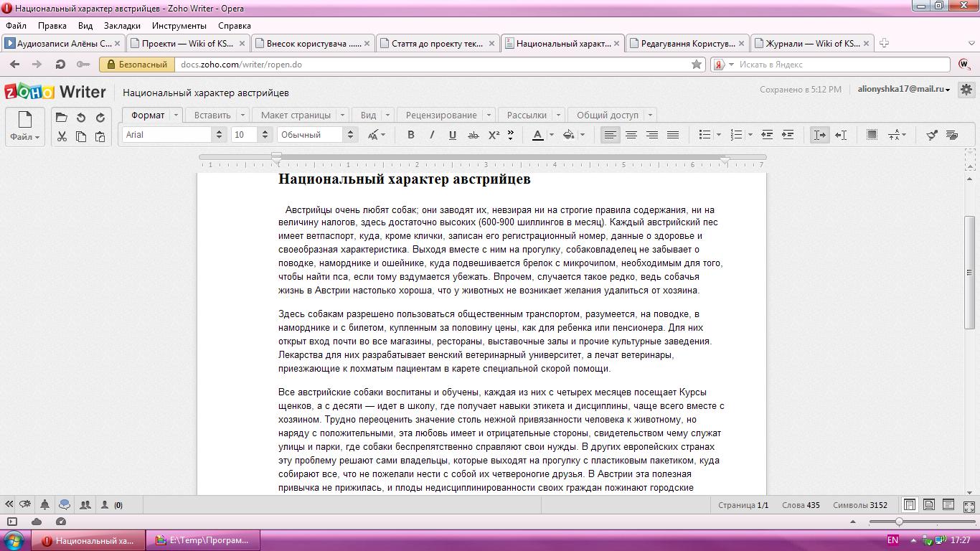Increase paragraph indent

tap(788, 134)
